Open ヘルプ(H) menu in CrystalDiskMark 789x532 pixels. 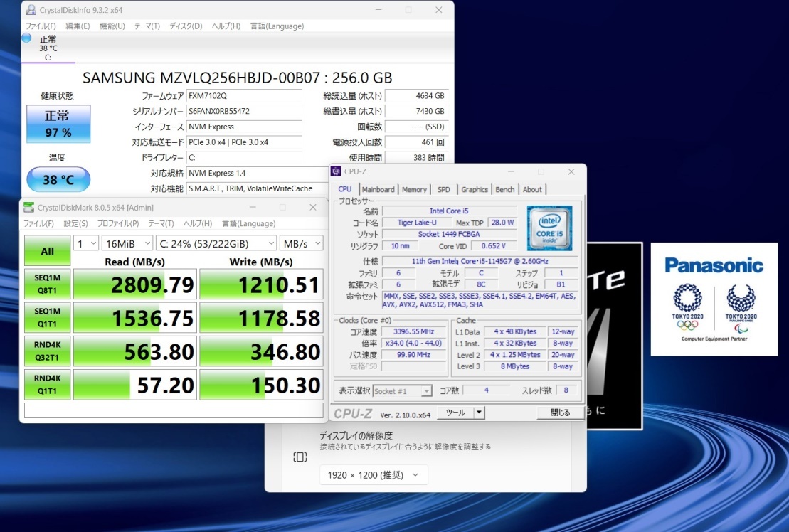[x=198, y=223]
